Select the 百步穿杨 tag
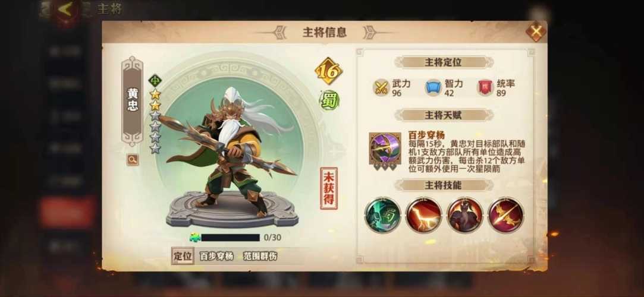Image resolution: width=644 pixels, height=297 pixels. pos(216,257)
